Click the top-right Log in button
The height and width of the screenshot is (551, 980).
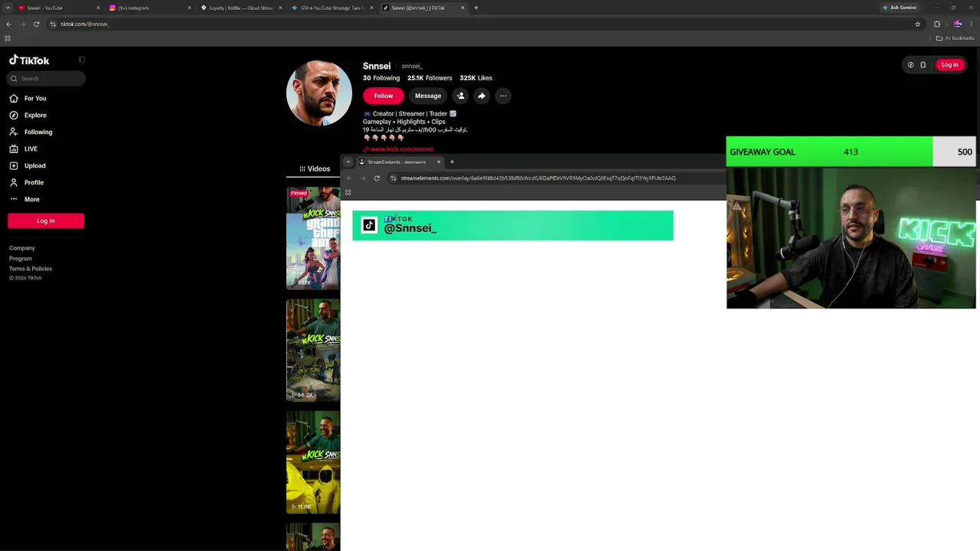[949, 65]
